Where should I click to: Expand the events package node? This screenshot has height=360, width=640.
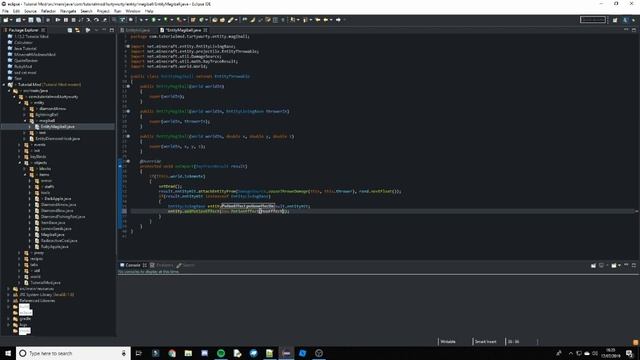click(x=20, y=144)
